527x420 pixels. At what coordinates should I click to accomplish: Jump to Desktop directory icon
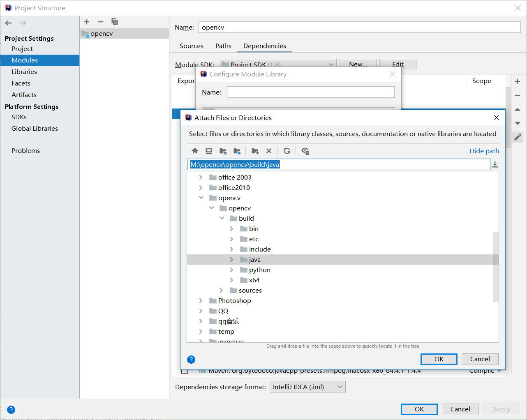[x=209, y=151]
